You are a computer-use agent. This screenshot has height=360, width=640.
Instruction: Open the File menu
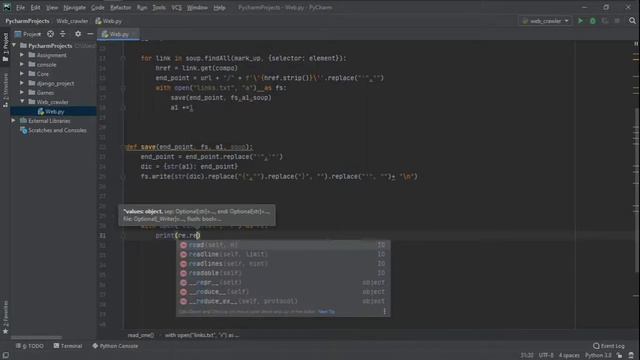[20, 7]
